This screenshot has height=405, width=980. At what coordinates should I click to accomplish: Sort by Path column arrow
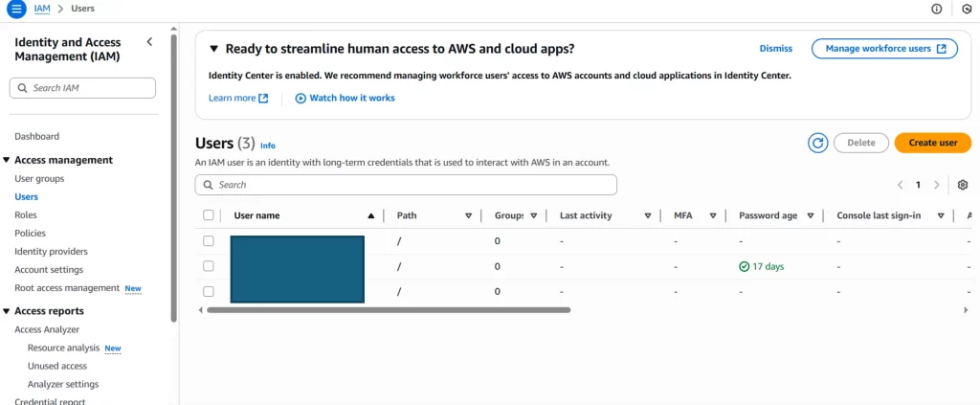(468, 215)
